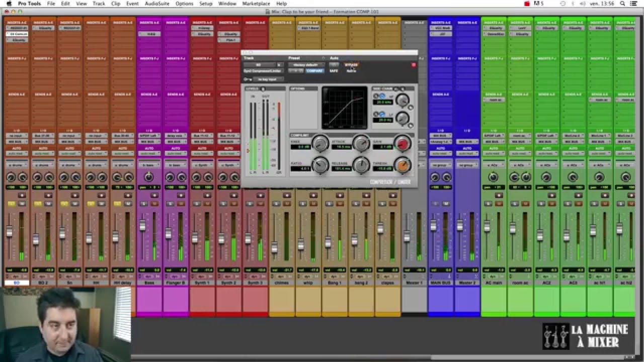The image size is (644, 362).
Task: Toggle solo on the Sn track
Action: tap(64, 204)
